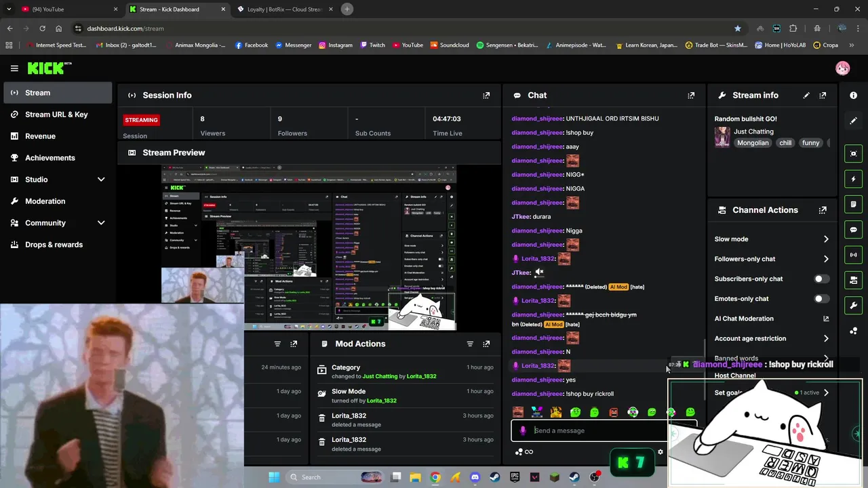
Task: Open the hamburger menu beside the Kick logo
Action: coord(14,68)
